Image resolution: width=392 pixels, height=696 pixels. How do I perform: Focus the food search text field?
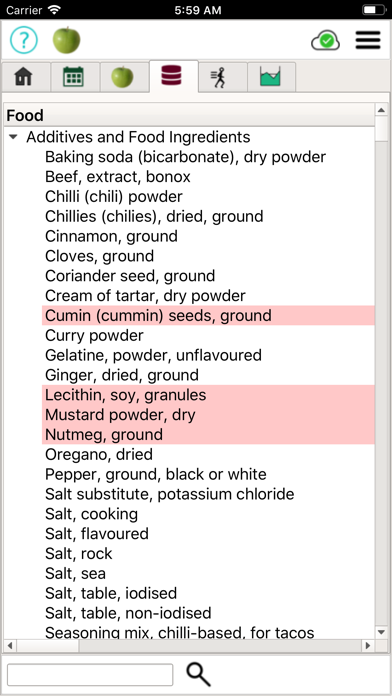[x=90, y=675]
